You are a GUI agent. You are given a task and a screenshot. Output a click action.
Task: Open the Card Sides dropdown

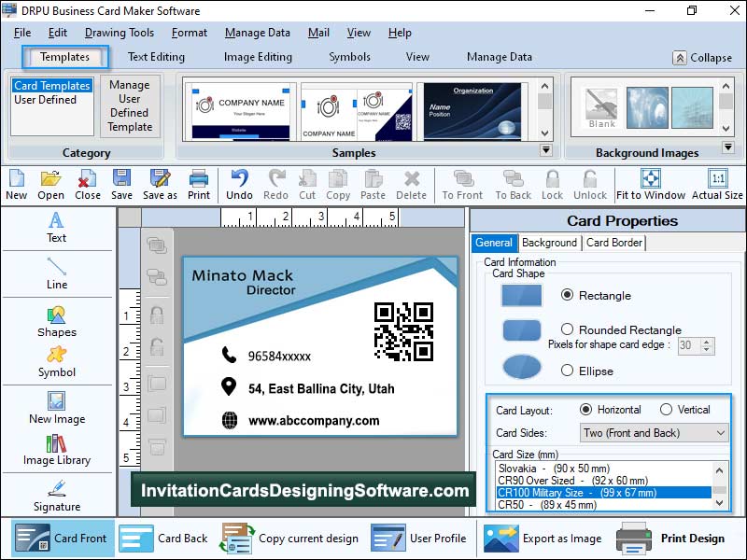coord(654,431)
